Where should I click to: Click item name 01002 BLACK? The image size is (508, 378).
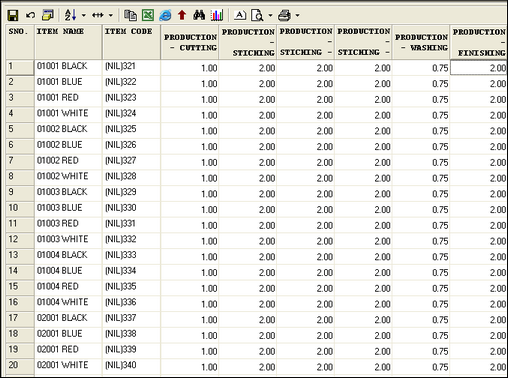point(62,129)
